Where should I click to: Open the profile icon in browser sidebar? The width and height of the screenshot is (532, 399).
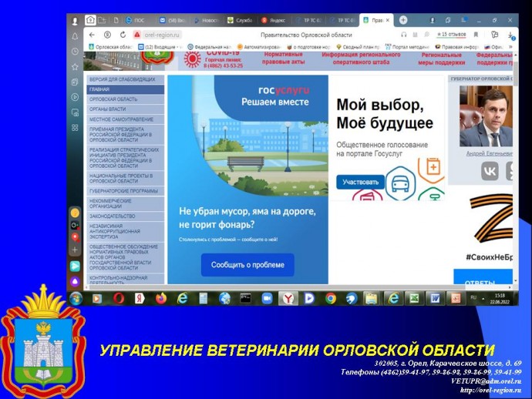point(75,22)
